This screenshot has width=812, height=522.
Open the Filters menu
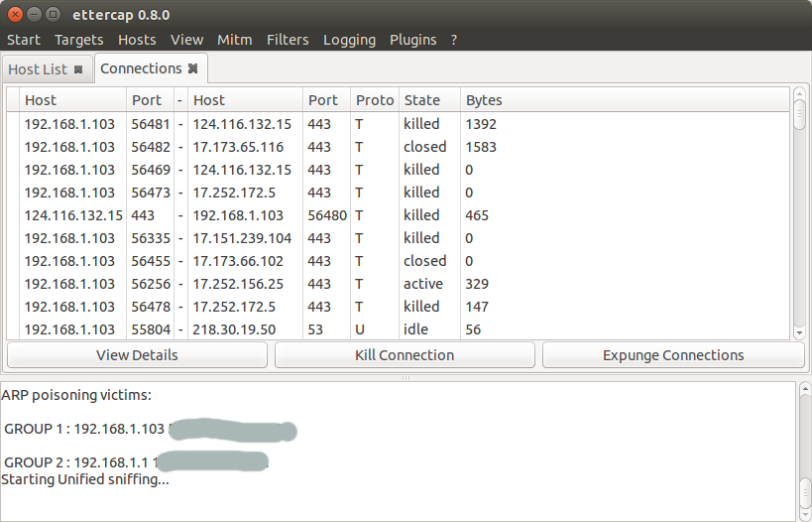click(288, 40)
